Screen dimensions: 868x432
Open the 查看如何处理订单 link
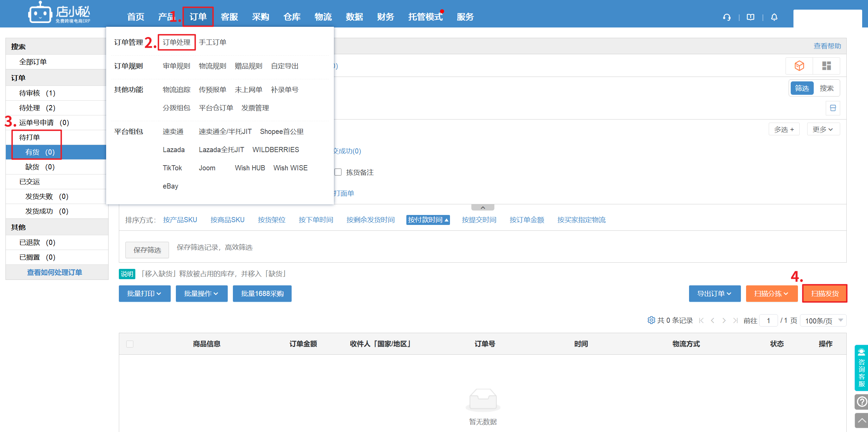pyautogui.click(x=55, y=272)
